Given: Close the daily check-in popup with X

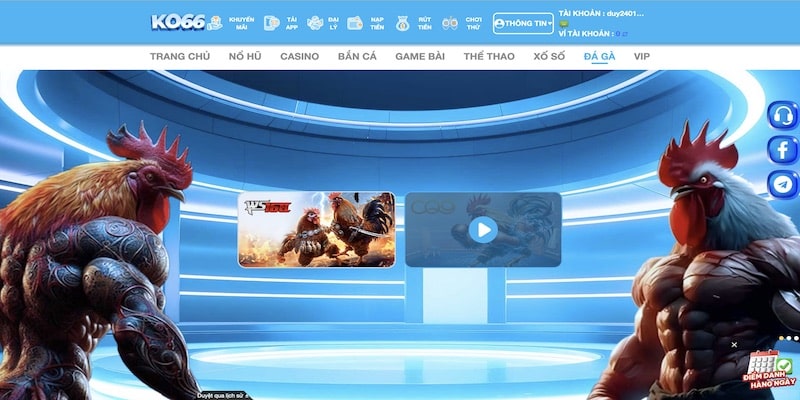Looking at the screenshot, I should click(x=734, y=345).
